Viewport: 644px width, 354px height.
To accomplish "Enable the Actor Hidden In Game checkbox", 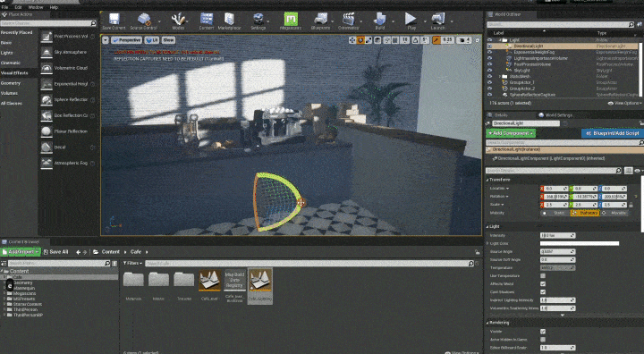I will [x=543, y=340].
